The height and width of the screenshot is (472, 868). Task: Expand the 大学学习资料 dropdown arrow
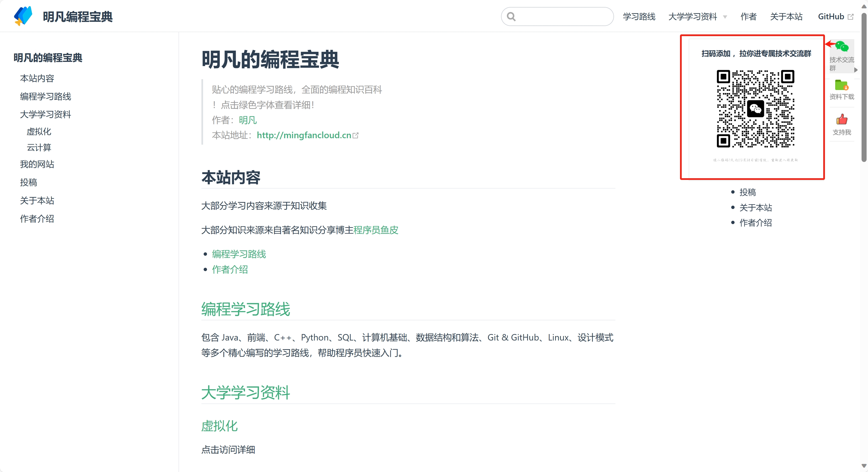point(725,17)
